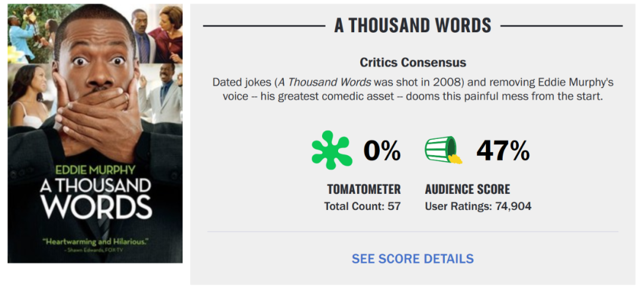The image size is (644, 288).
Task: Click the TOMATOMETER label
Action: click(x=364, y=189)
